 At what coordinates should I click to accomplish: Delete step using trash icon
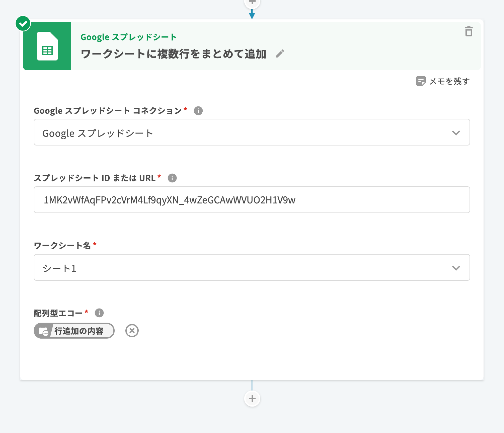469,32
